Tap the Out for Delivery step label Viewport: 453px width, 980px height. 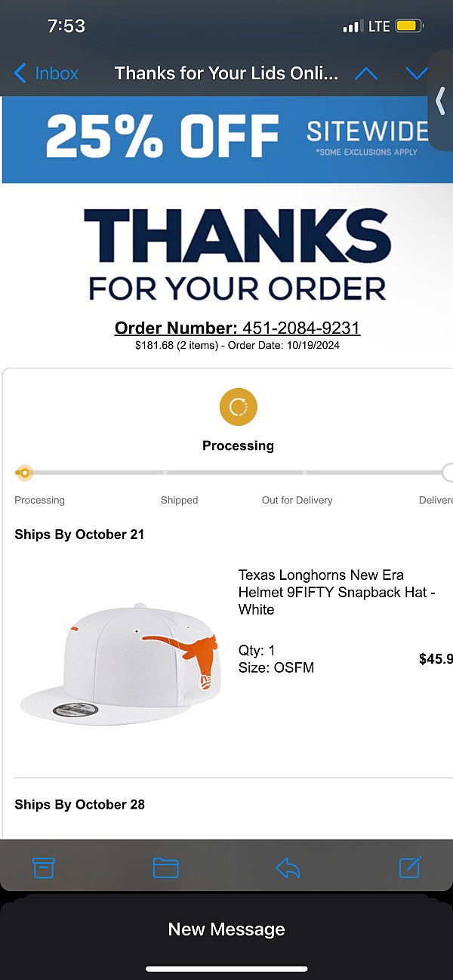pos(297,500)
